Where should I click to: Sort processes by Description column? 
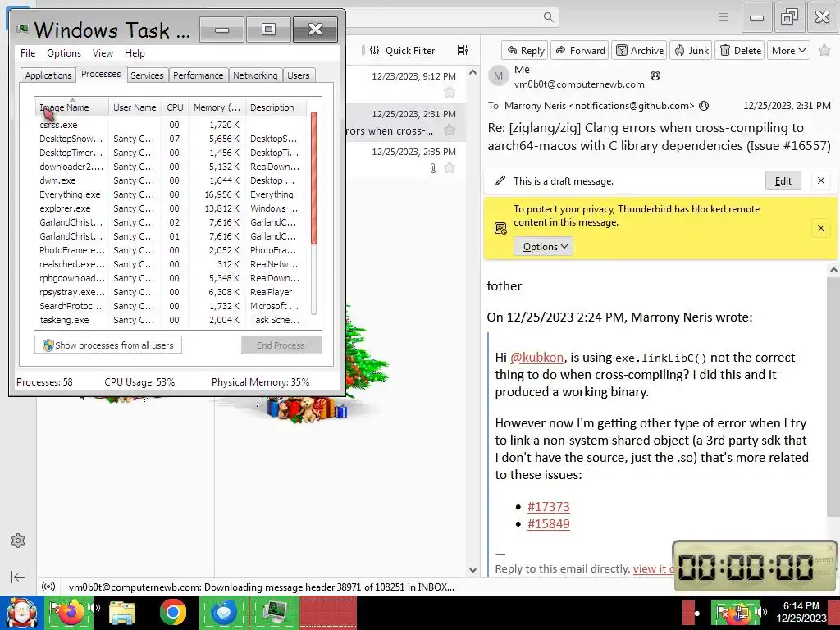point(276,107)
